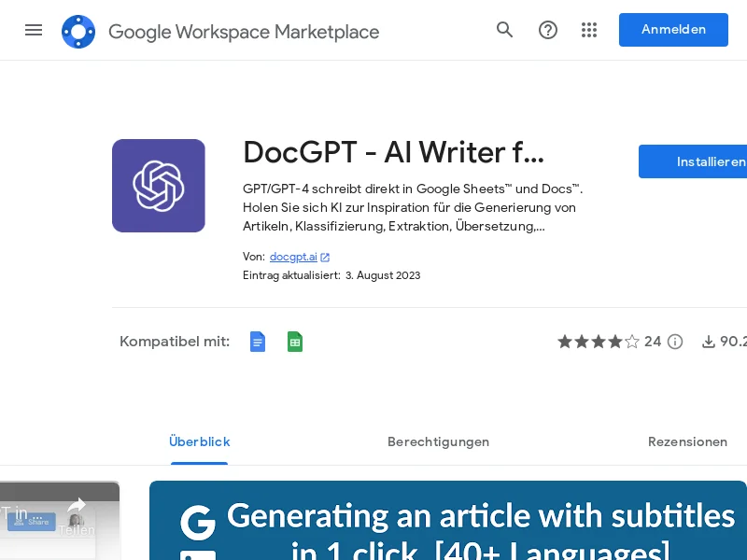Click the share arrow on the video preview

[x=77, y=504]
